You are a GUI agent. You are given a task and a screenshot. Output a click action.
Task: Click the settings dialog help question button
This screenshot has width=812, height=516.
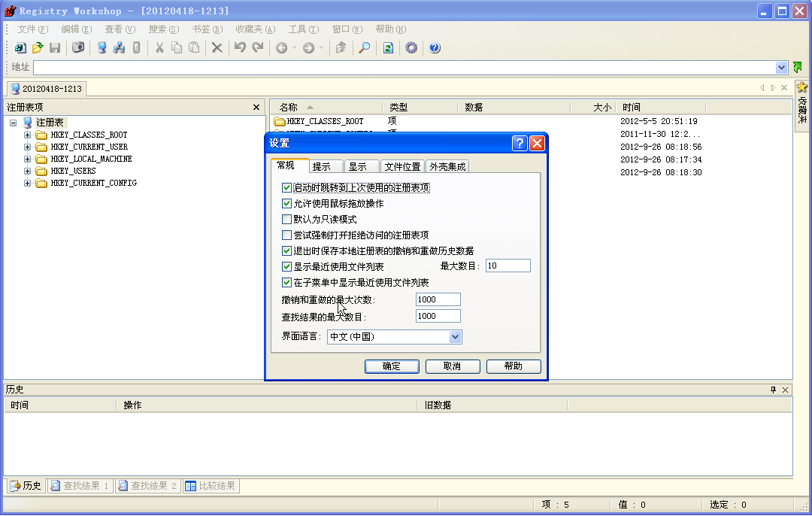[x=520, y=144]
